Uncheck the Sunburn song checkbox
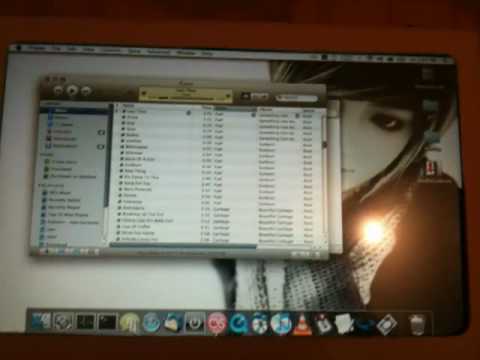The width and height of the screenshot is (480, 360). [x=122, y=165]
